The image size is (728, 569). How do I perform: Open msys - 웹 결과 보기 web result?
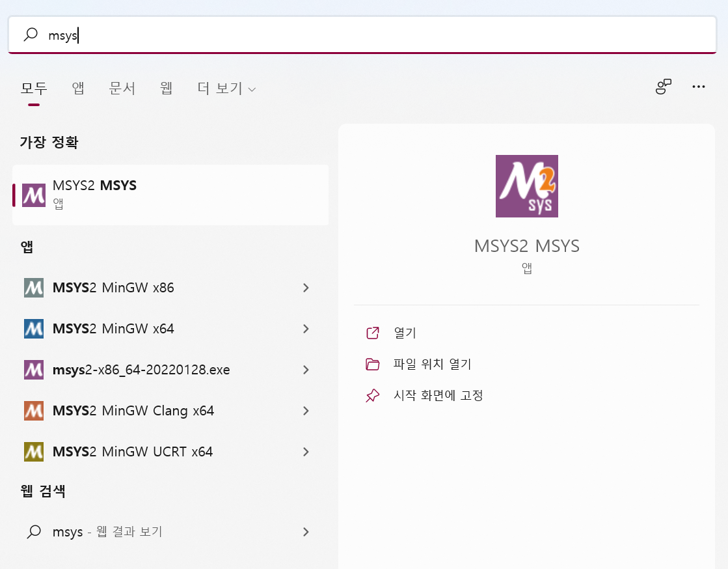tap(170, 531)
